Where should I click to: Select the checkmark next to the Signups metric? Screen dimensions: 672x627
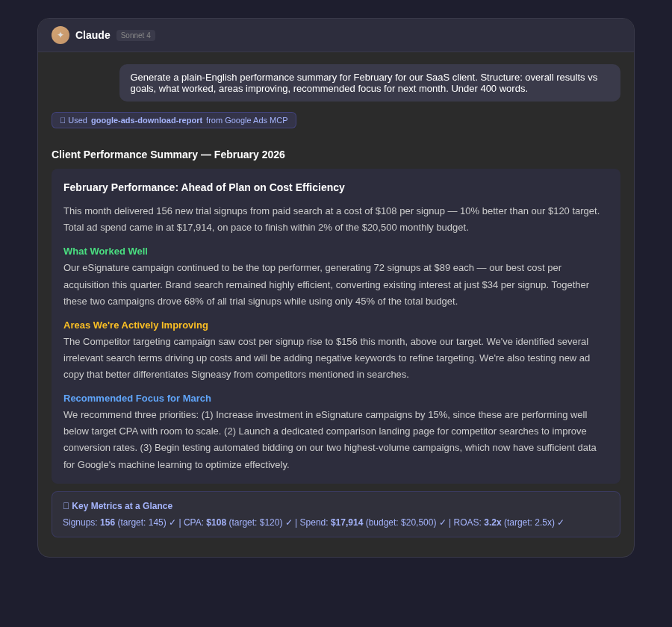172,522
